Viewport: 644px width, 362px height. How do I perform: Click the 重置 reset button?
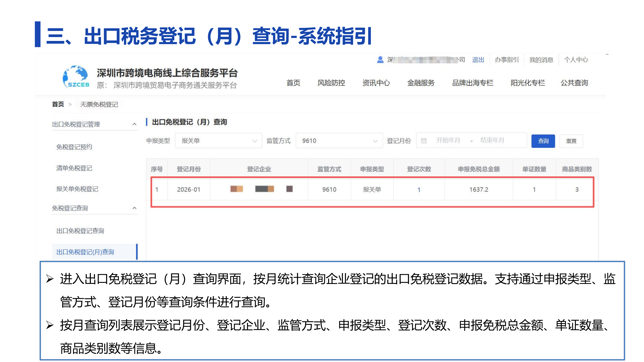tap(571, 141)
